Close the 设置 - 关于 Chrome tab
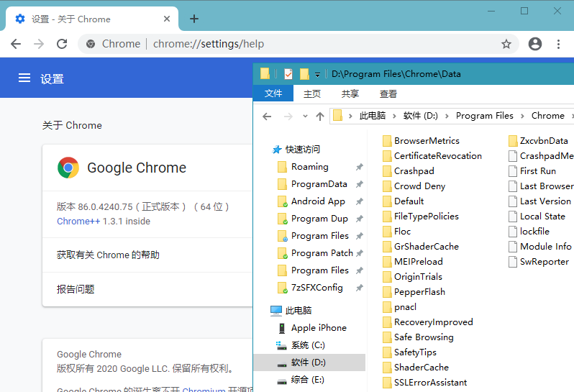 click(167, 19)
